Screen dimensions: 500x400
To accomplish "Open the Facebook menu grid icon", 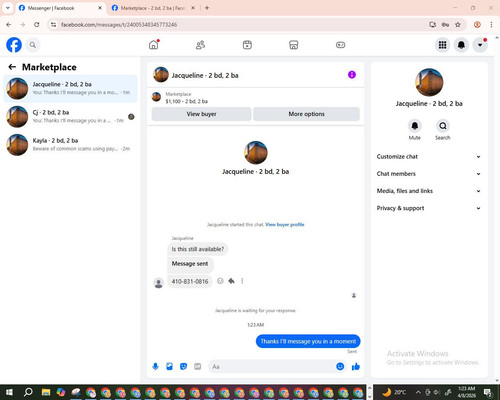I will 442,45.
